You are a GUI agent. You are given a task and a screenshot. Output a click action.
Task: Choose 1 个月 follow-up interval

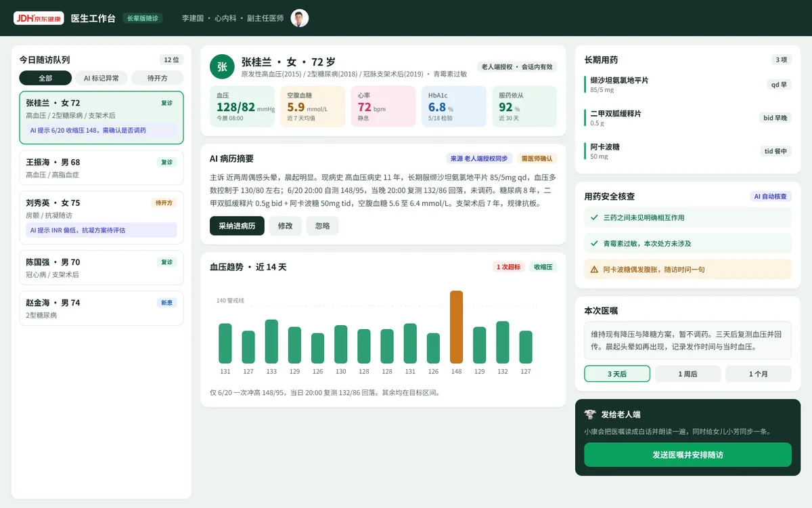pos(759,374)
